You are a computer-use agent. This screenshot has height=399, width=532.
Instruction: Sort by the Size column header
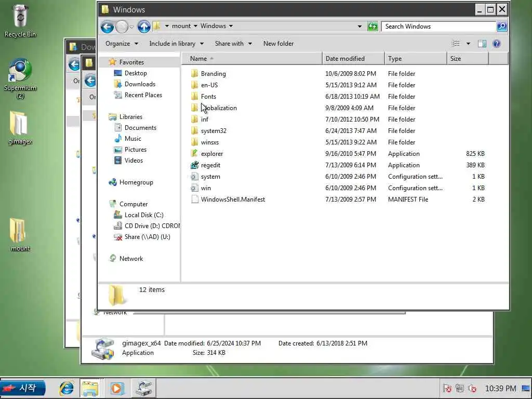(468, 59)
